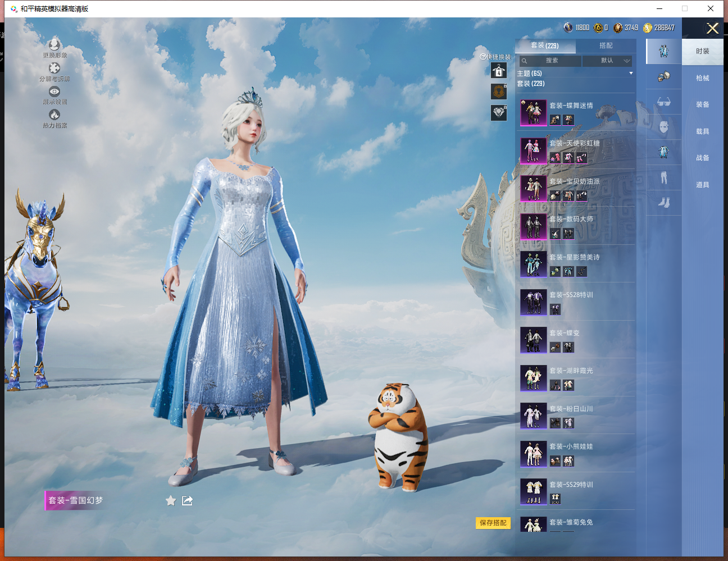Click third piece icon of 套装-天使彩虹糖
Image resolution: width=728 pixels, height=561 pixels.
pyautogui.click(x=581, y=158)
